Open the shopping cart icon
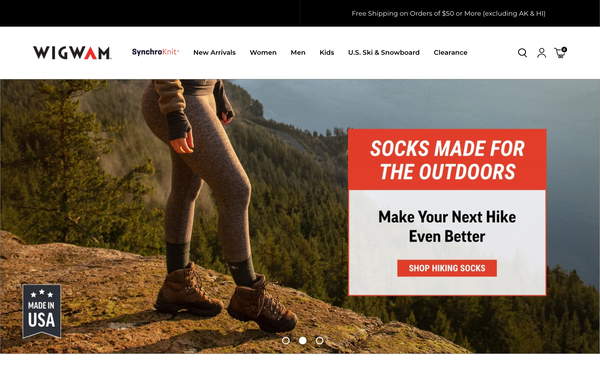 coord(561,53)
